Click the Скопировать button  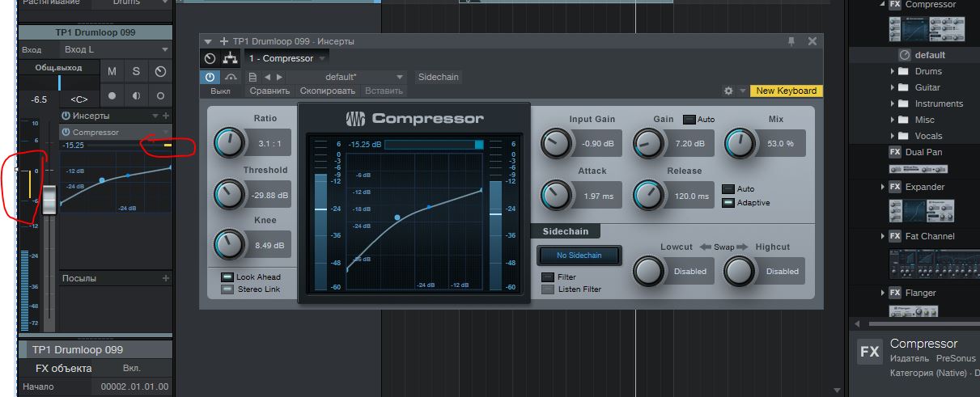click(x=328, y=91)
